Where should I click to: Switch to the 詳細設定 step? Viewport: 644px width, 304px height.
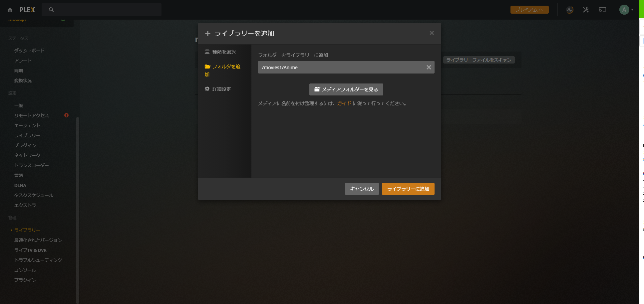click(221, 89)
